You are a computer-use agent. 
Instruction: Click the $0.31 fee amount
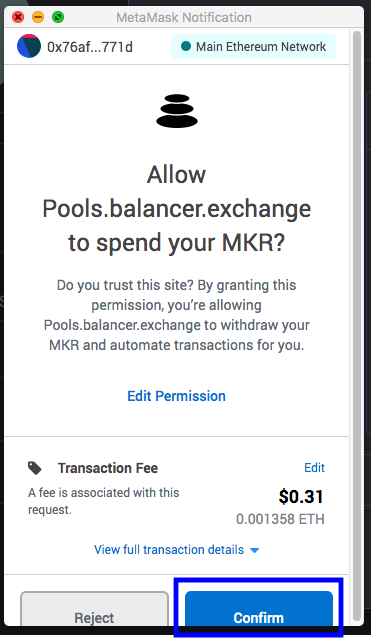point(301,497)
